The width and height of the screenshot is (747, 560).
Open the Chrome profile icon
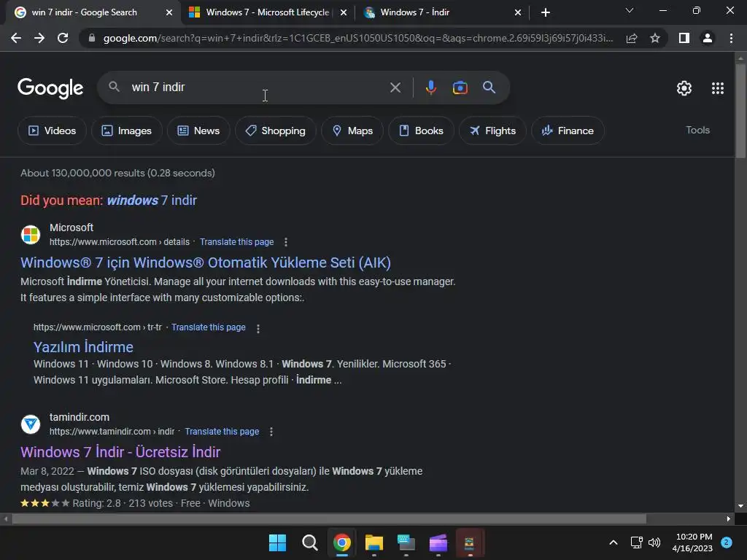pyautogui.click(x=708, y=38)
